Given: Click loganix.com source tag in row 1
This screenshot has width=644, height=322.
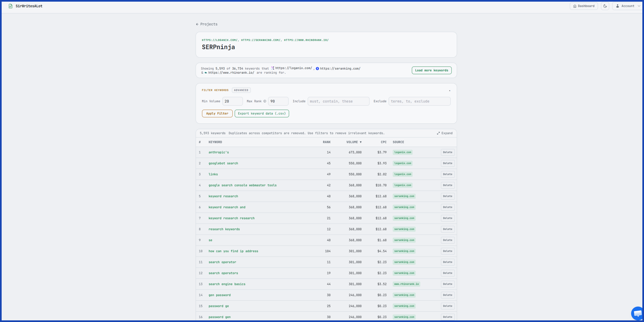Looking at the screenshot, I should (403, 152).
